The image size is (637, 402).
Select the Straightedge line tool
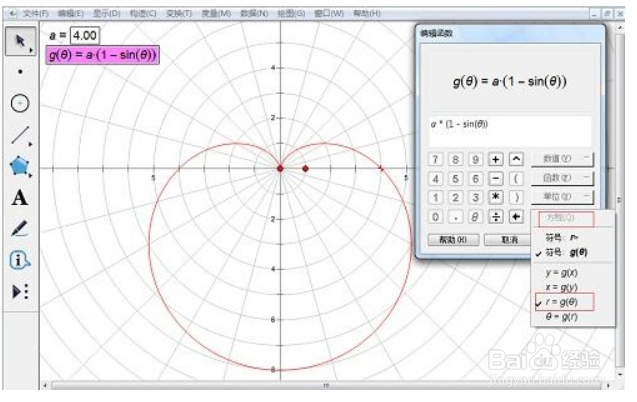(20, 135)
